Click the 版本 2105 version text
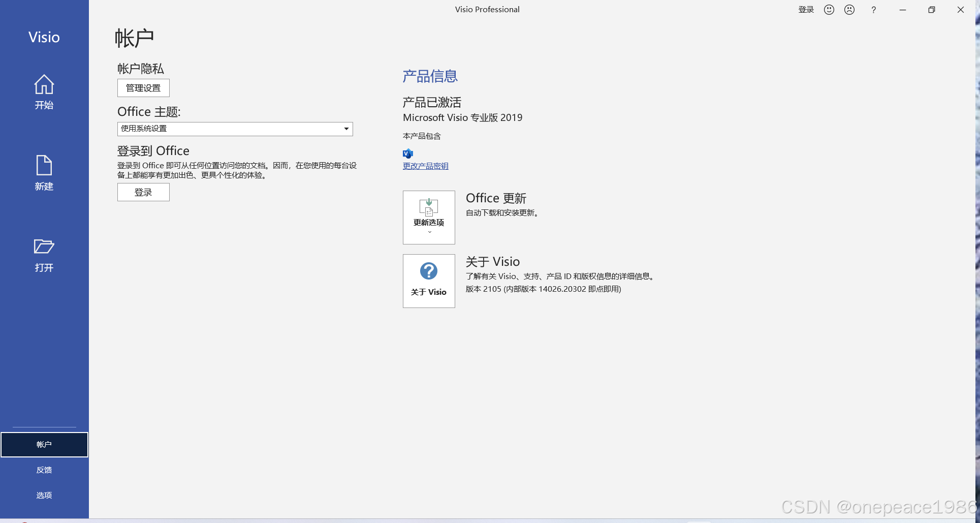 (544, 289)
